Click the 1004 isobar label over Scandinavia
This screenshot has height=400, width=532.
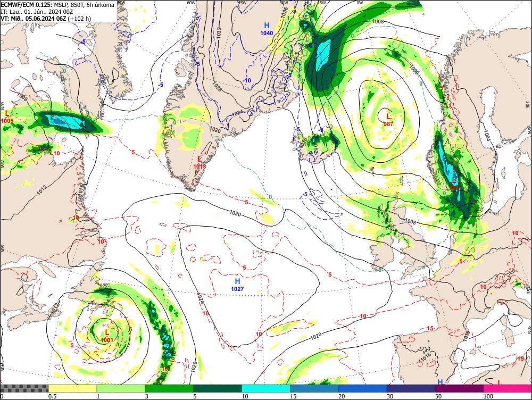487,136
